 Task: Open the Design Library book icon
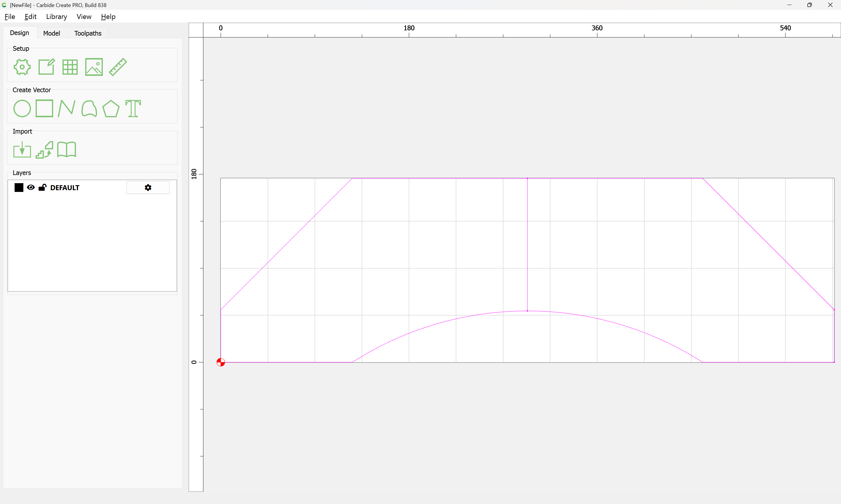[67, 150]
